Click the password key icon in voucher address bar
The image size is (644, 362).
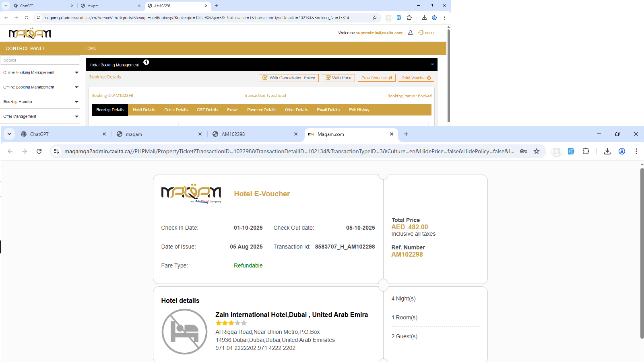point(523,151)
